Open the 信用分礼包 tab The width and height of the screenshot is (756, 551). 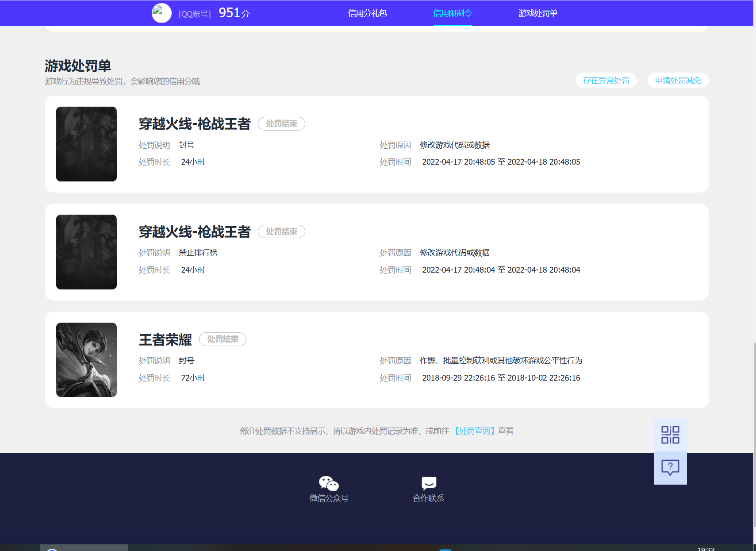(368, 13)
